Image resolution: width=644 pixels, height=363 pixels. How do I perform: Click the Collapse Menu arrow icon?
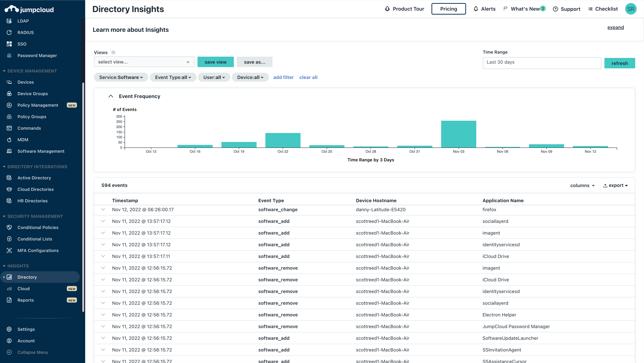click(x=9, y=352)
